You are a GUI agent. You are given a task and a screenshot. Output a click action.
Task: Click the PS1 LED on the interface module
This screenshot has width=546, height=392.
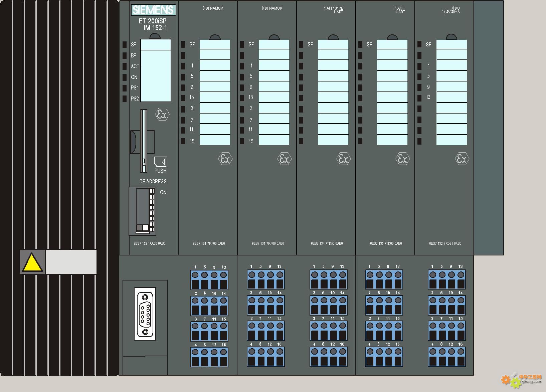[125, 88]
